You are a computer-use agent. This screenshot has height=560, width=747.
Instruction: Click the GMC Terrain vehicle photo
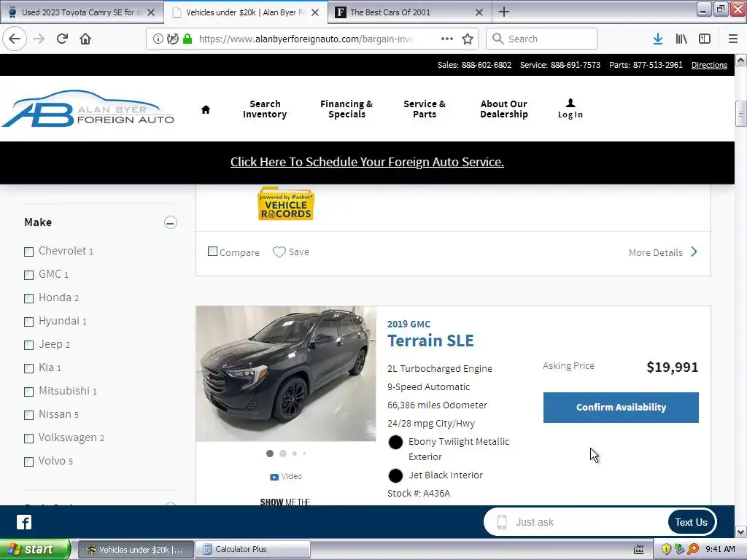pyautogui.click(x=286, y=374)
